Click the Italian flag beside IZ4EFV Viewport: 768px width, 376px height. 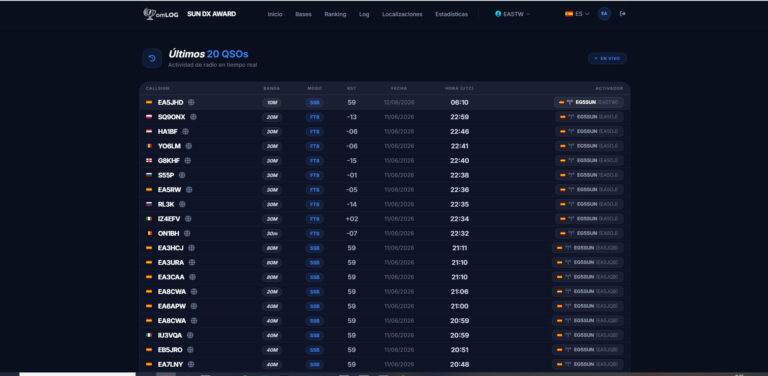tap(149, 219)
